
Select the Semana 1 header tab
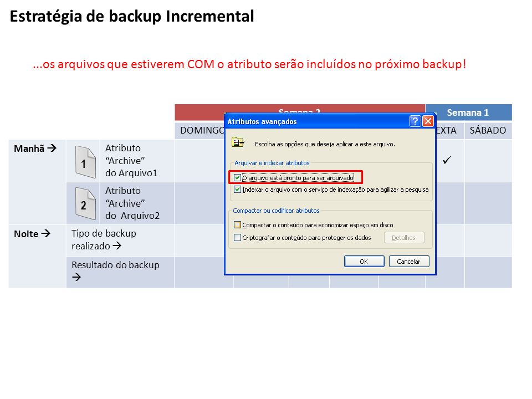pos(469,112)
